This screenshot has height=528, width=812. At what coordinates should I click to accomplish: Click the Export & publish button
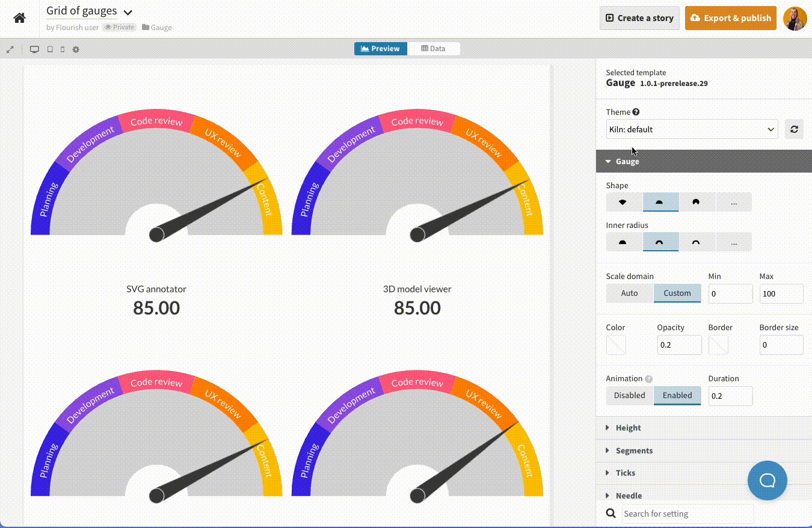point(730,18)
